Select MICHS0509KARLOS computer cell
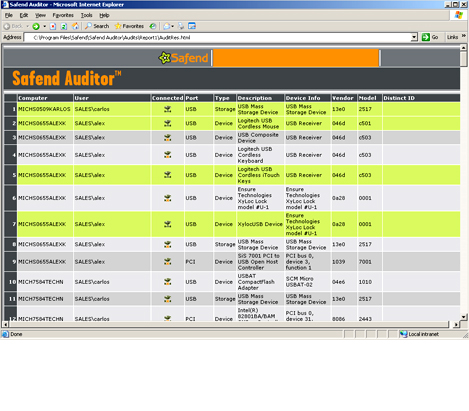Viewport: 469px width, 411px height. click(44, 109)
